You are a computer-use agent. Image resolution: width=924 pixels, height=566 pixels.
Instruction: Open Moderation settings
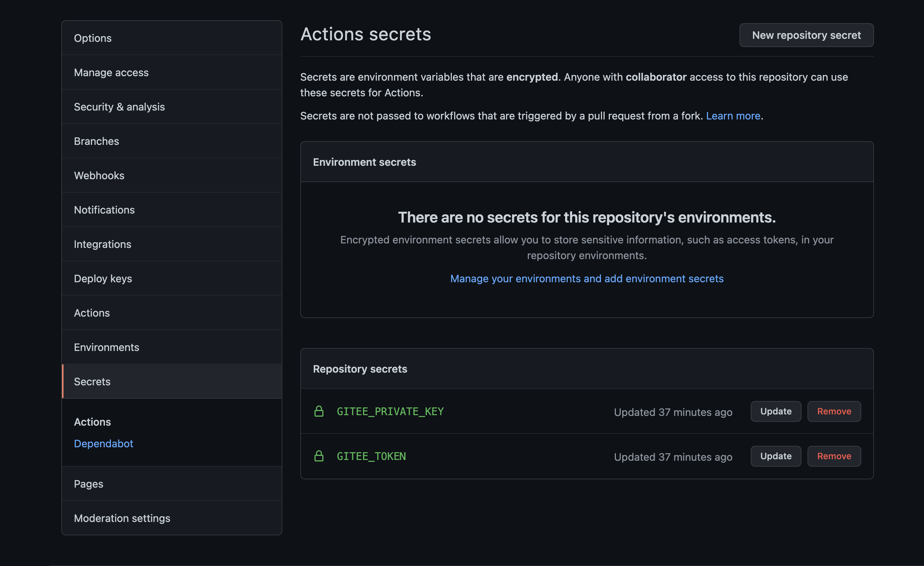pyautogui.click(x=122, y=518)
